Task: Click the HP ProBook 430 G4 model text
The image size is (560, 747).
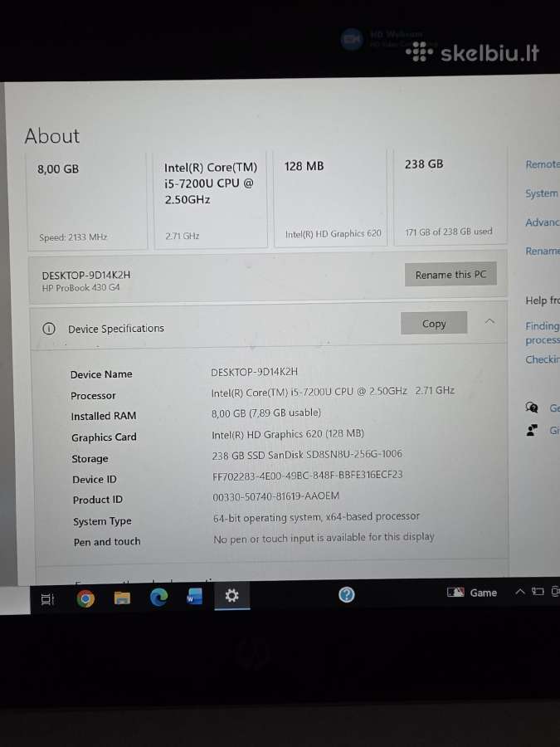Action: click(81, 287)
